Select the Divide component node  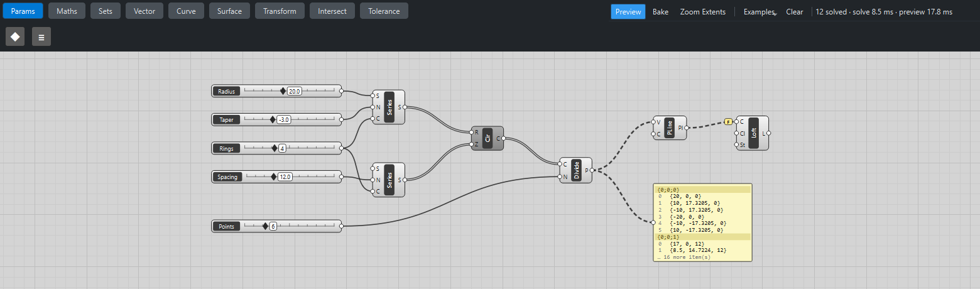576,170
